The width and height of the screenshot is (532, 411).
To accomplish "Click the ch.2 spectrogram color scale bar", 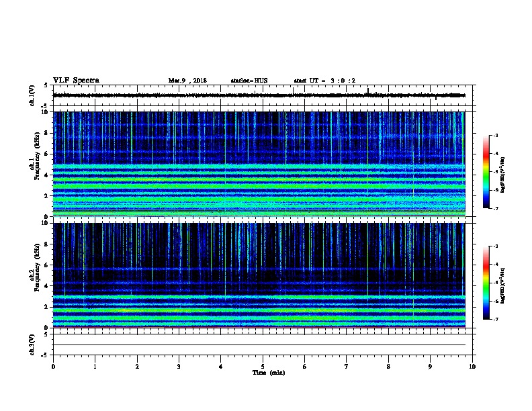I will tap(486, 283).
